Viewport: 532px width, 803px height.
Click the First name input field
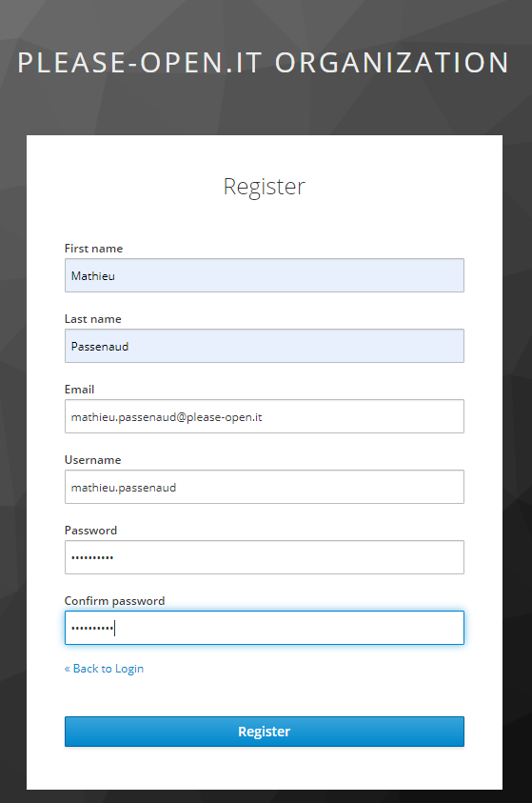[264, 275]
